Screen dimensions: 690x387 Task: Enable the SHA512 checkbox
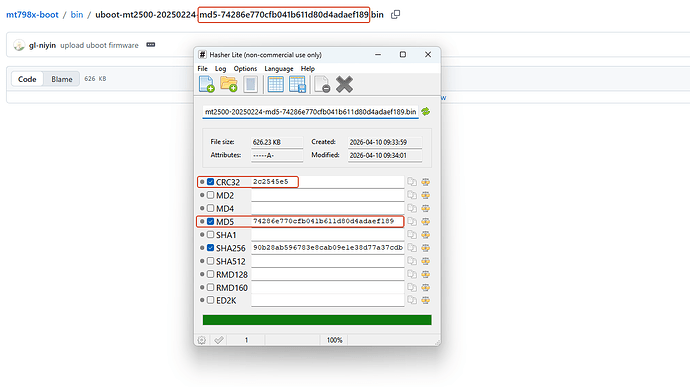[210, 261]
